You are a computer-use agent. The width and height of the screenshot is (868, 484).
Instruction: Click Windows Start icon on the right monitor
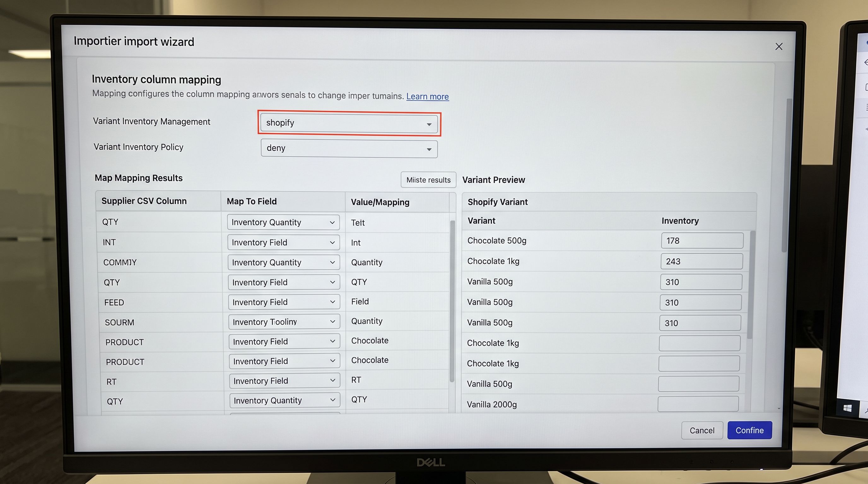(x=847, y=408)
